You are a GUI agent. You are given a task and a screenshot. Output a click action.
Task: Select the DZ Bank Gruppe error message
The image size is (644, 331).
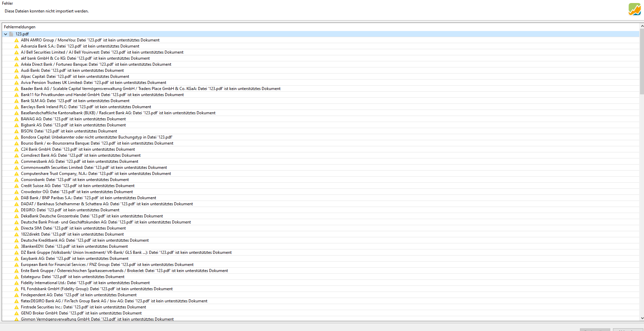click(126, 252)
